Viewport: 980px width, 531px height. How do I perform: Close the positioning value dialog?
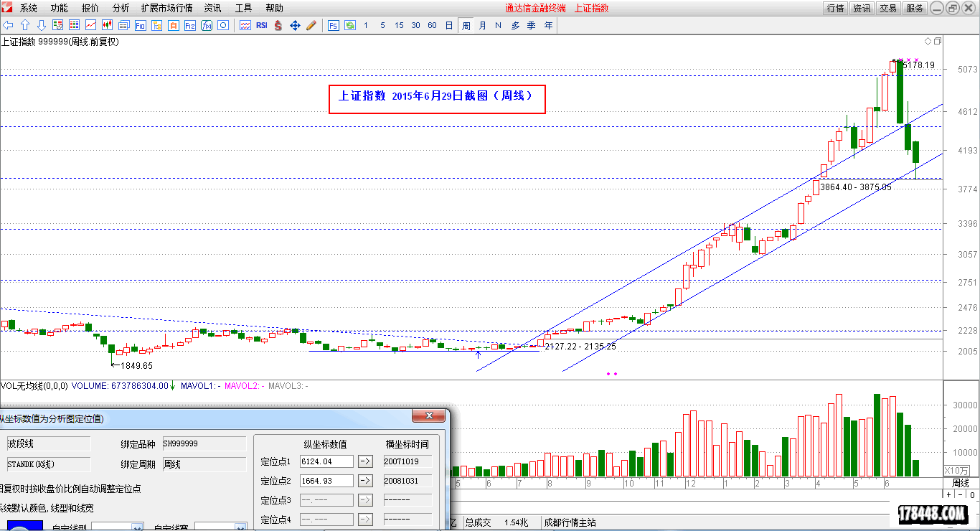tap(428, 415)
